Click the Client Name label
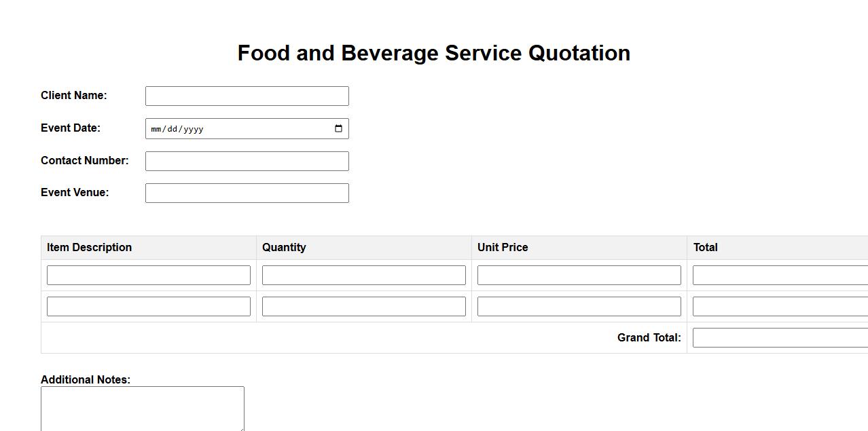The height and width of the screenshot is (431, 868). [73, 95]
